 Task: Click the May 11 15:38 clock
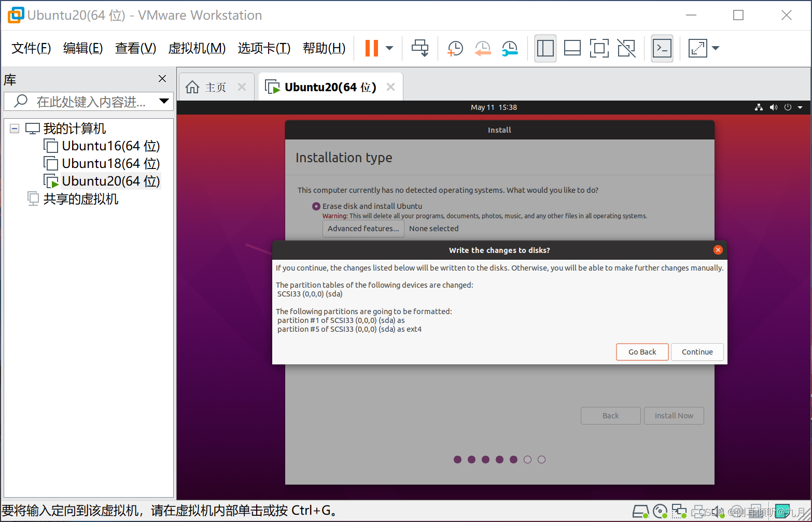click(494, 107)
